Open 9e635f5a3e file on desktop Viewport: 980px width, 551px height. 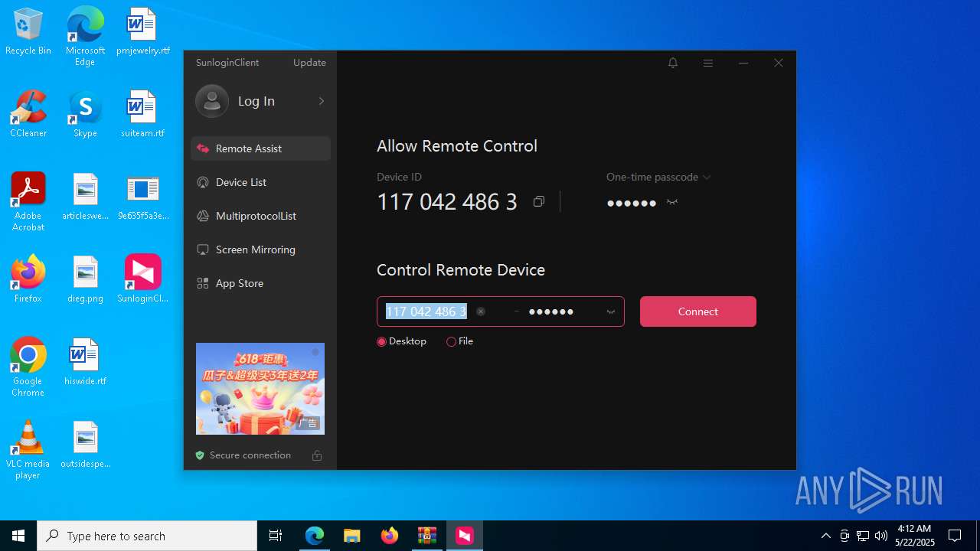(142, 197)
